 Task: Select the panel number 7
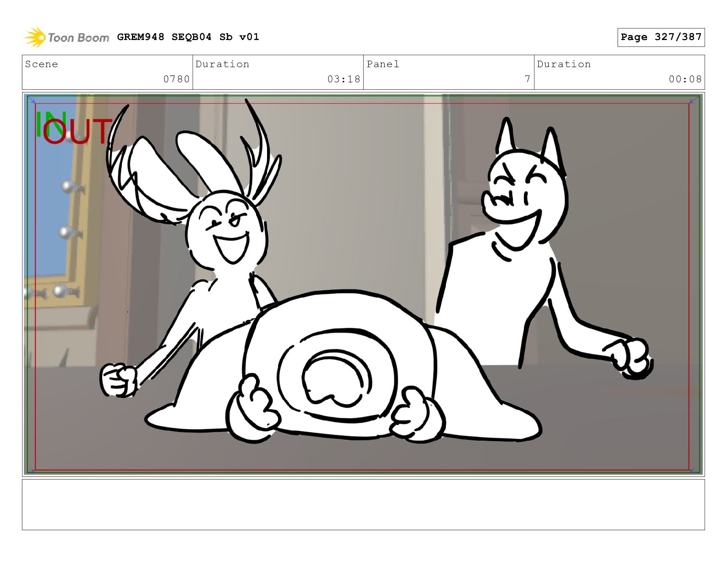pos(528,79)
